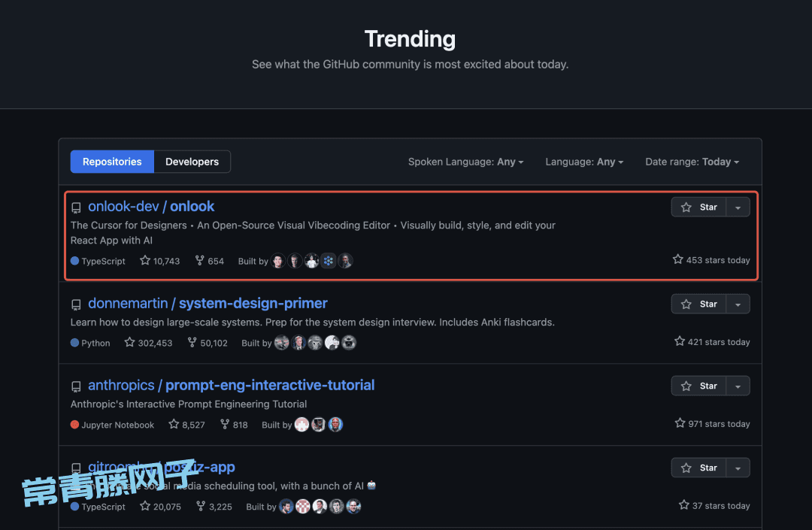The image size is (812, 530).
Task: Expand the star lists arrow for system-design-primer
Action: pos(738,304)
